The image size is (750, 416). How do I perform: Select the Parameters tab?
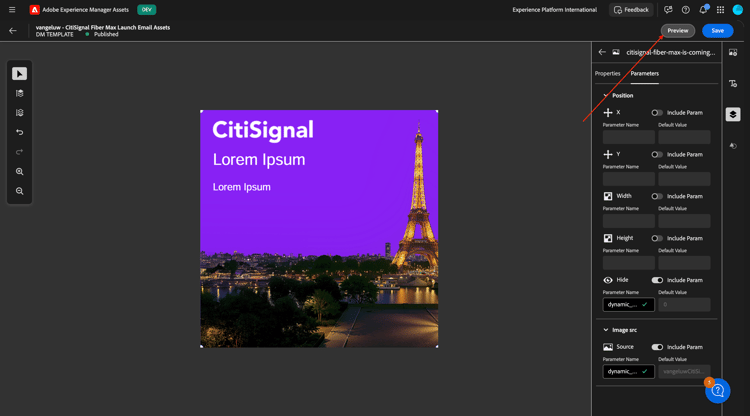(x=644, y=74)
